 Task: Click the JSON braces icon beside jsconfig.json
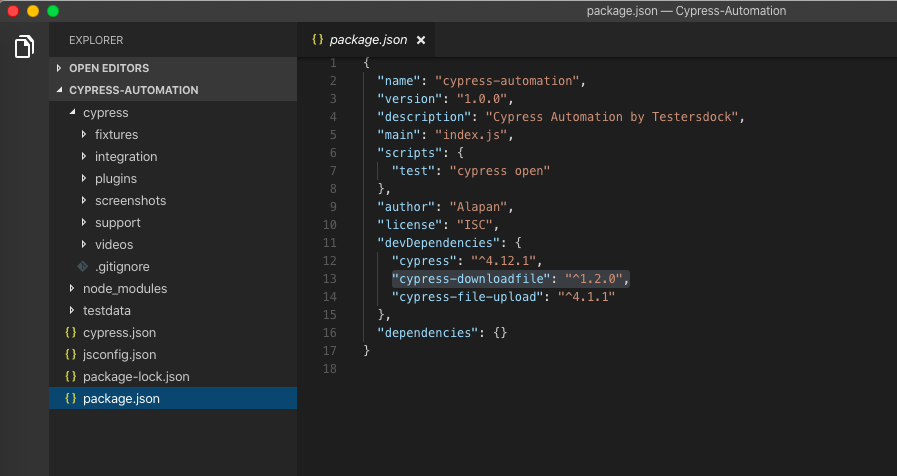[x=71, y=354]
